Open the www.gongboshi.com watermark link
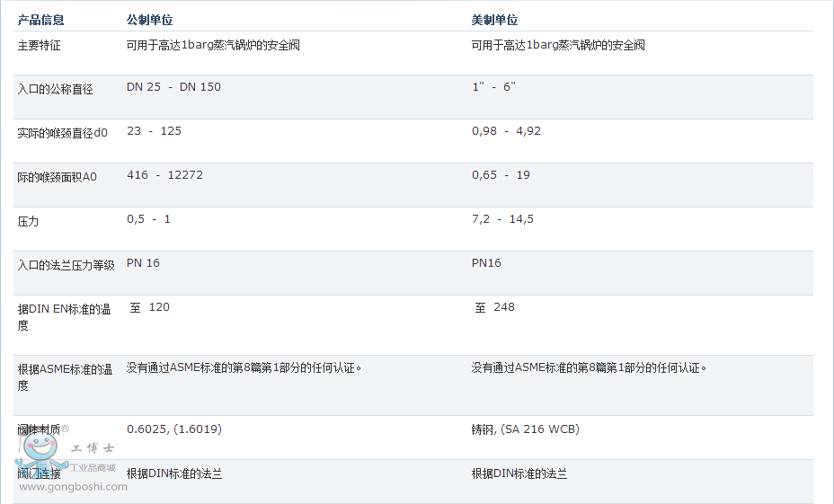This screenshot has width=834, height=504. pos(73,487)
